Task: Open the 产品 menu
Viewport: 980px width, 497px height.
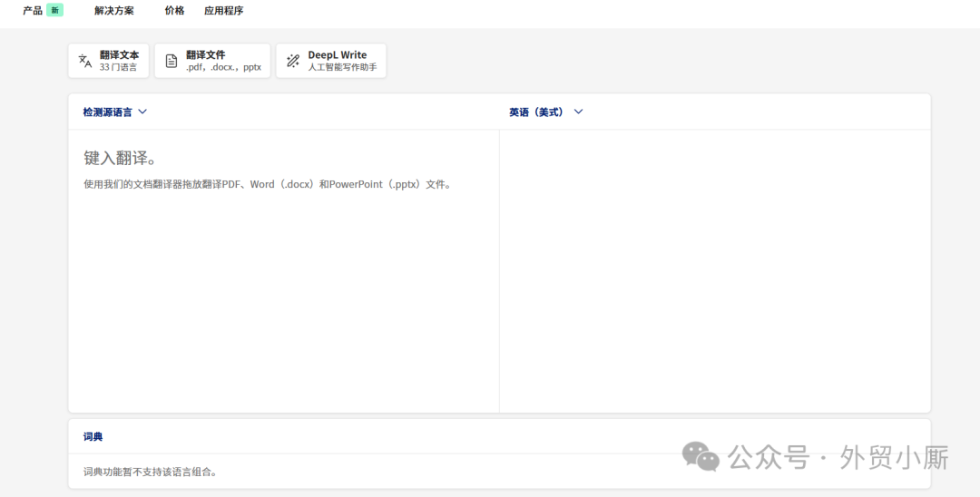Action: click(x=33, y=11)
